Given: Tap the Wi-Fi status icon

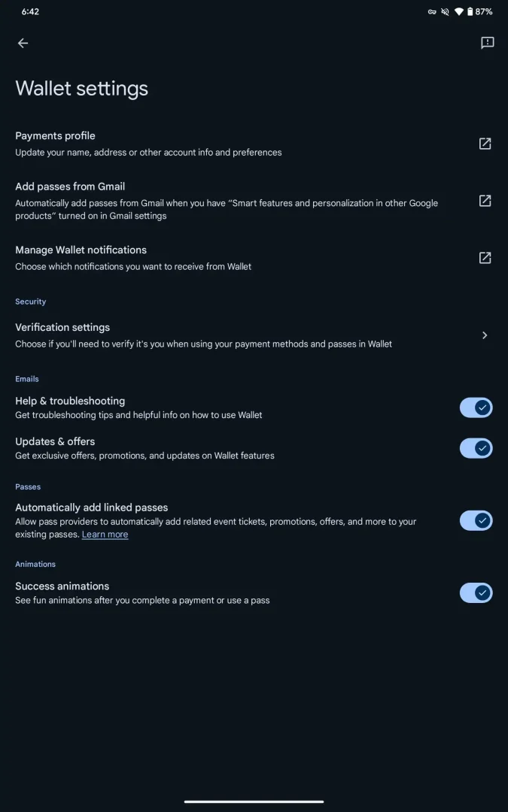Looking at the screenshot, I should click(459, 11).
